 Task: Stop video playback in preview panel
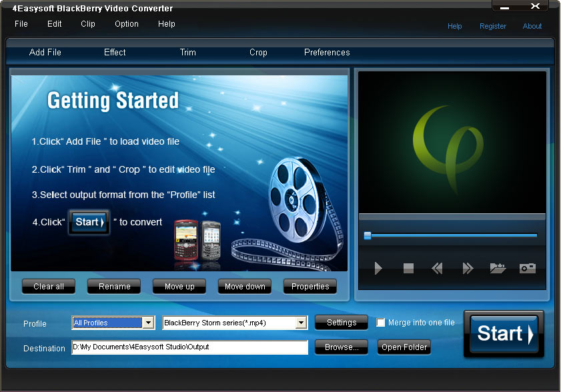408,269
